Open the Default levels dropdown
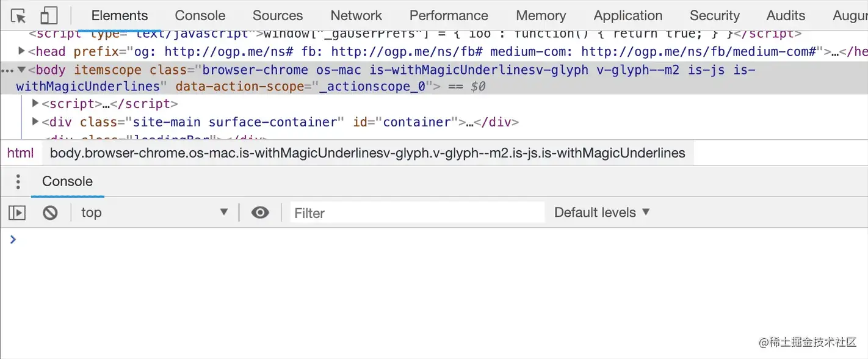 tap(602, 212)
